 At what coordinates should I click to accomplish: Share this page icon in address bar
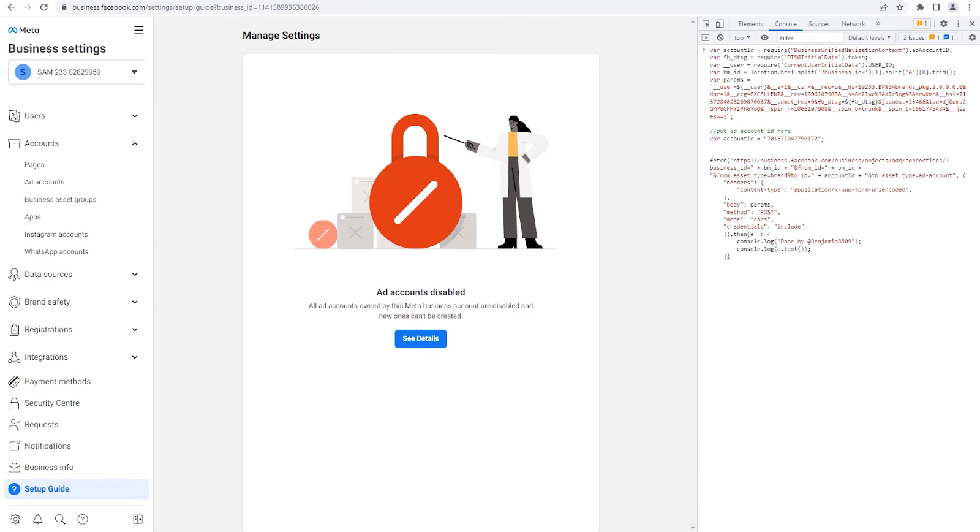[x=883, y=7]
